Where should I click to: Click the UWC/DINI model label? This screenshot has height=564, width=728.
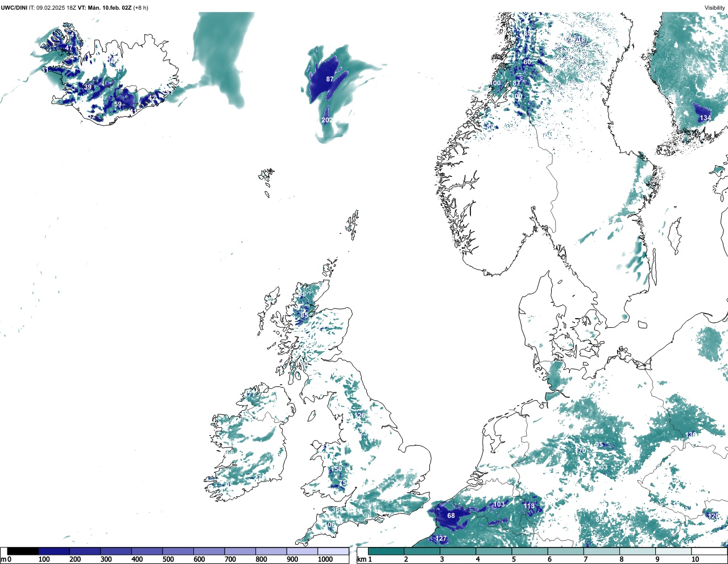[x=14, y=7]
